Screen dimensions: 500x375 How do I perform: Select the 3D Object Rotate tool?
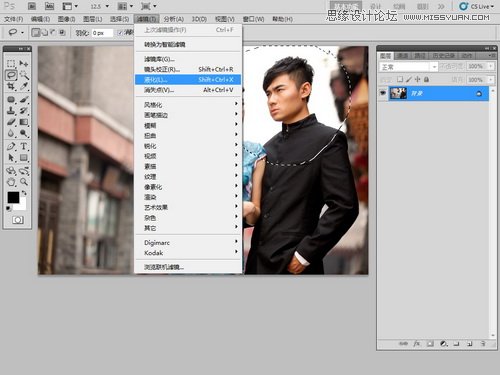pyautogui.click(x=11, y=171)
